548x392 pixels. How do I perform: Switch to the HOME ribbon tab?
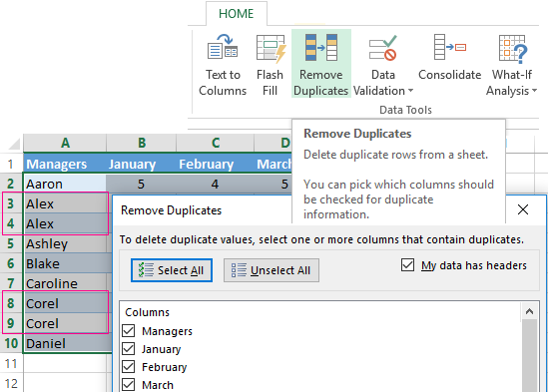pos(236,14)
